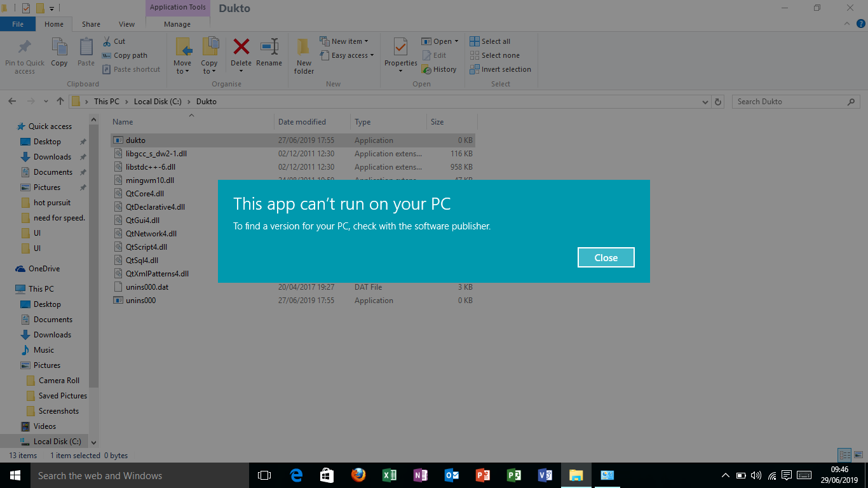Sort files by the Size column
The image size is (868, 488).
click(x=452, y=122)
